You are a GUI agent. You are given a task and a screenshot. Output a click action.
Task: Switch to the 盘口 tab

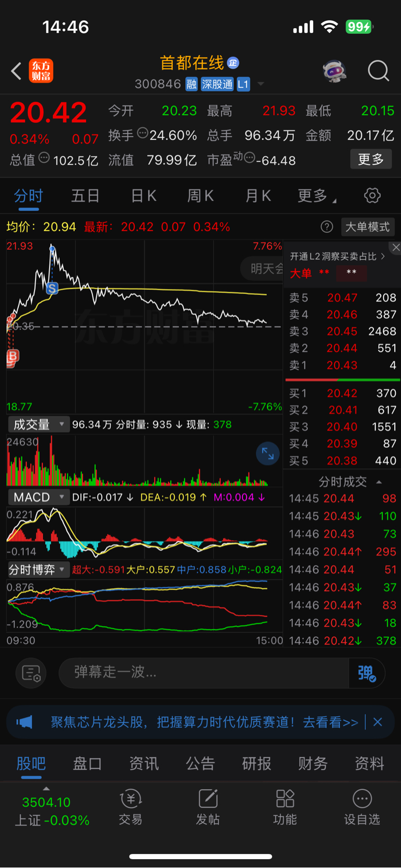tap(87, 764)
